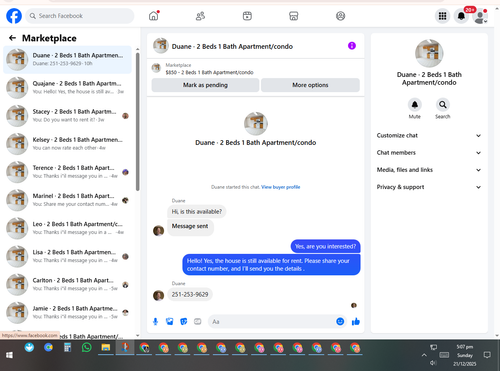The image size is (500, 371).
Task: Choose a GIF icon in composer
Action: [198, 321]
